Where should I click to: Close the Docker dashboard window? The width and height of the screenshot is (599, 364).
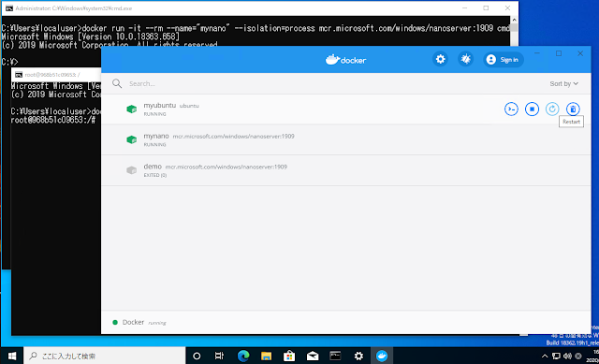pyautogui.click(x=580, y=53)
